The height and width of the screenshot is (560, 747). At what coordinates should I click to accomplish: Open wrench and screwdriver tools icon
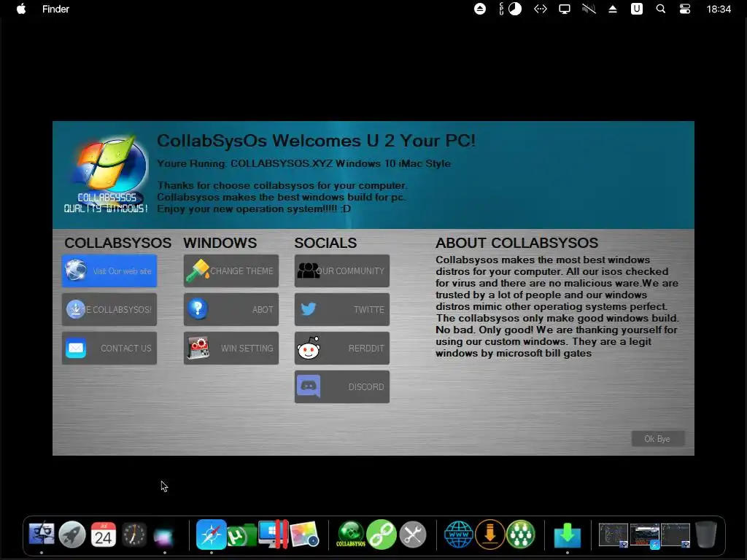pos(413,534)
